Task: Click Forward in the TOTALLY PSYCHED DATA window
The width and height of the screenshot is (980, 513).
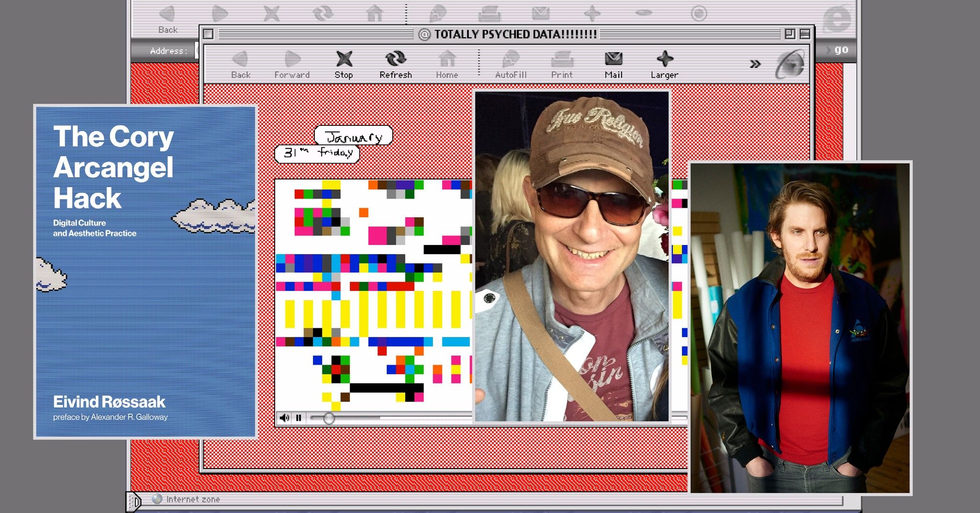Action: [292, 65]
